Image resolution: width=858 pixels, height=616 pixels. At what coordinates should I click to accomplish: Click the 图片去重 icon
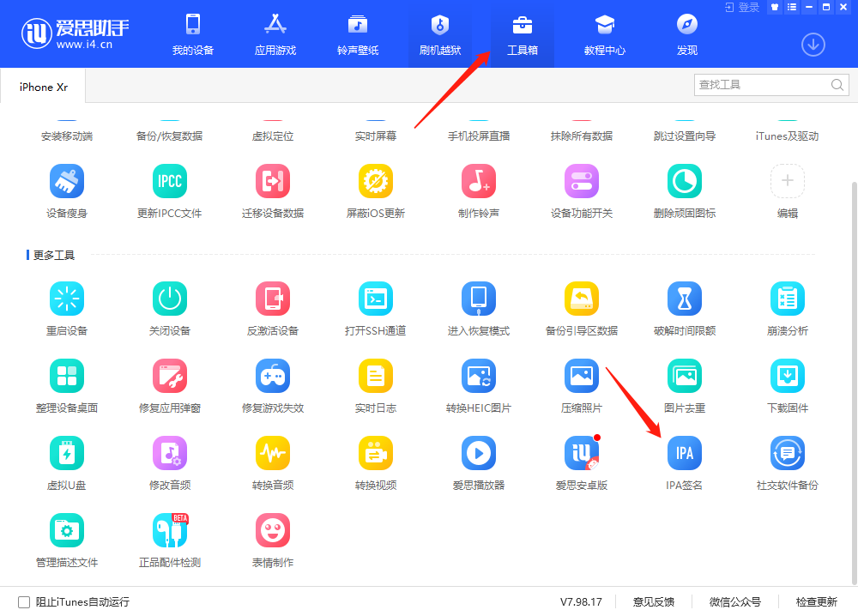click(685, 376)
